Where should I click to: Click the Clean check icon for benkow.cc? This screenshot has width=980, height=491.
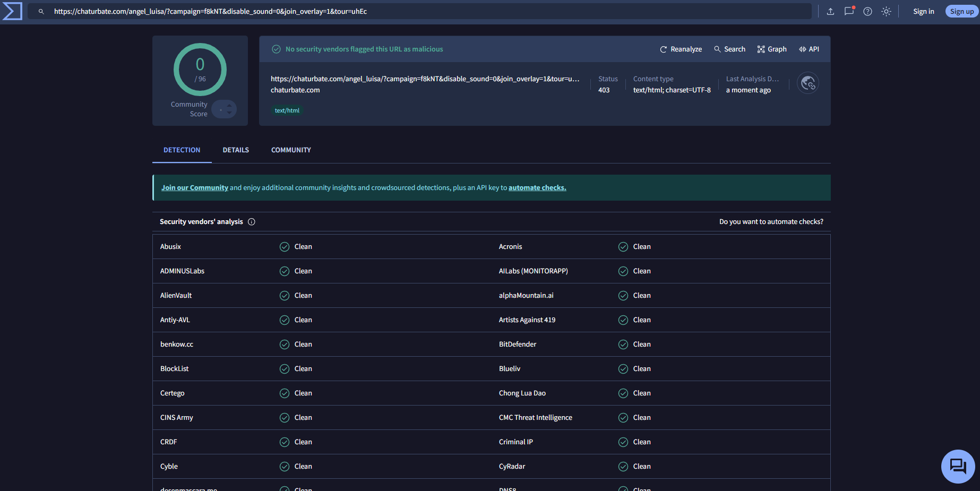pyautogui.click(x=285, y=344)
